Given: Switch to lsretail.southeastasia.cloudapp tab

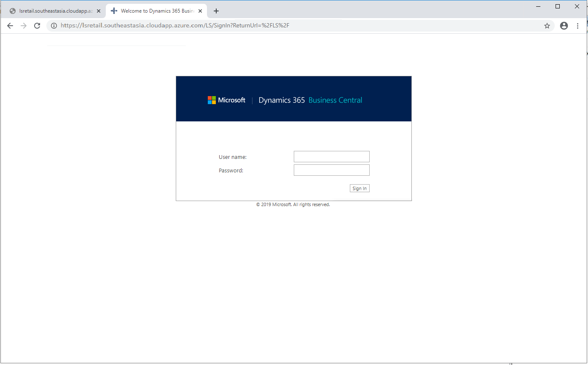Looking at the screenshot, I should pos(55,11).
